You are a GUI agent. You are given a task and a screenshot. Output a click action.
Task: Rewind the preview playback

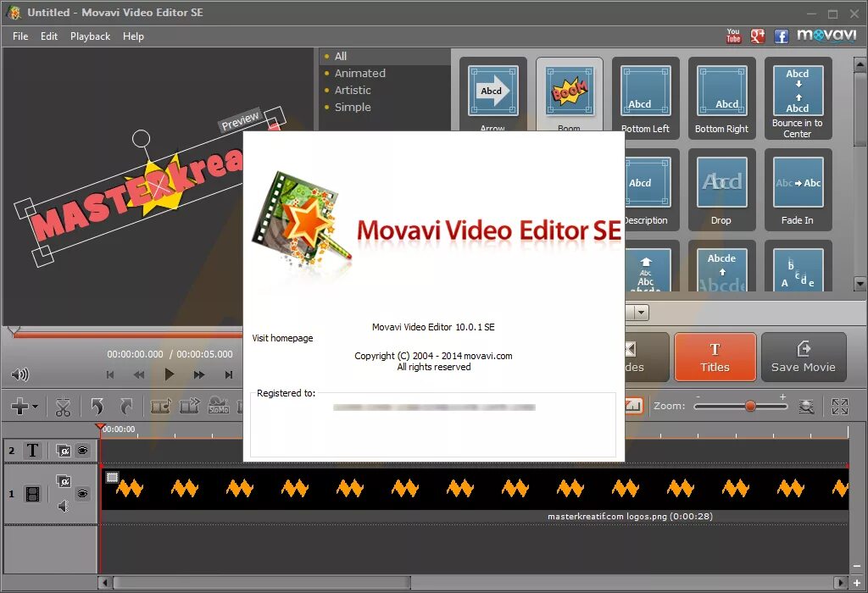[x=139, y=374]
